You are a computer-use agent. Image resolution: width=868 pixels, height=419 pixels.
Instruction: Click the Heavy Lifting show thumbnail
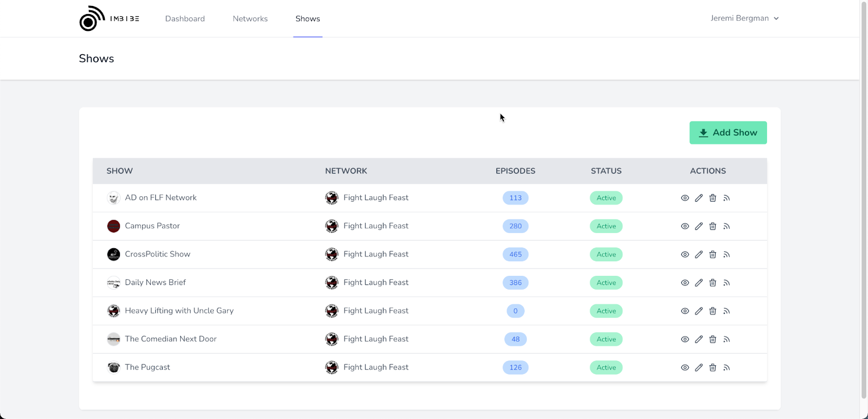tap(113, 311)
